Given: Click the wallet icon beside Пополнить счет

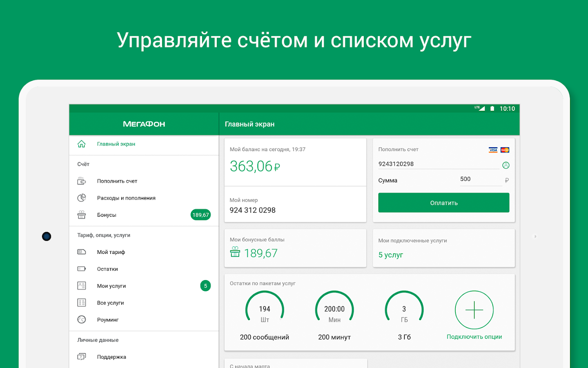Looking at the screenshot, I should click(x=82, y=181).
